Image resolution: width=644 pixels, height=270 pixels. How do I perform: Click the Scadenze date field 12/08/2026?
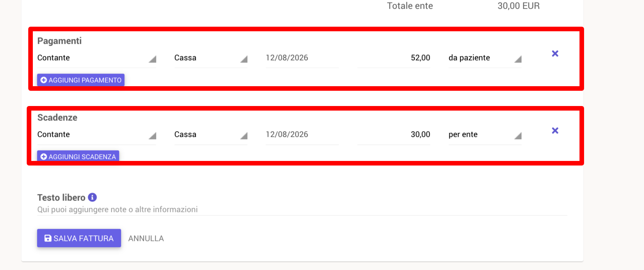[302, 135]
